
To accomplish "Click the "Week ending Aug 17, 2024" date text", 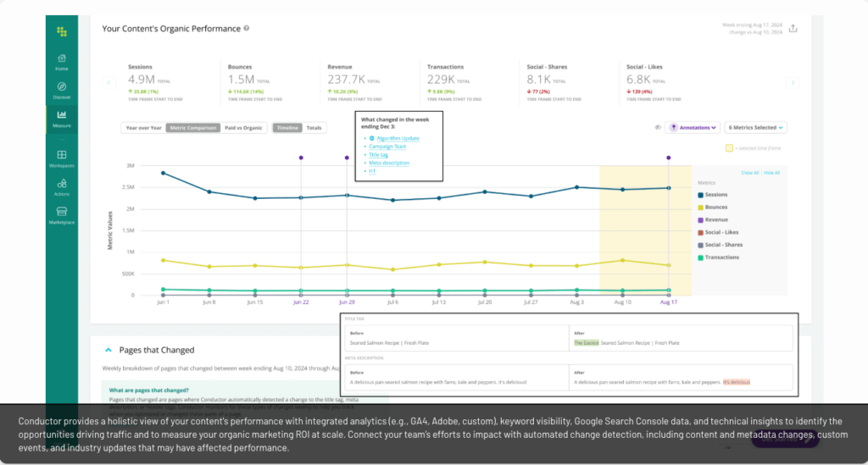I will 753,25.
